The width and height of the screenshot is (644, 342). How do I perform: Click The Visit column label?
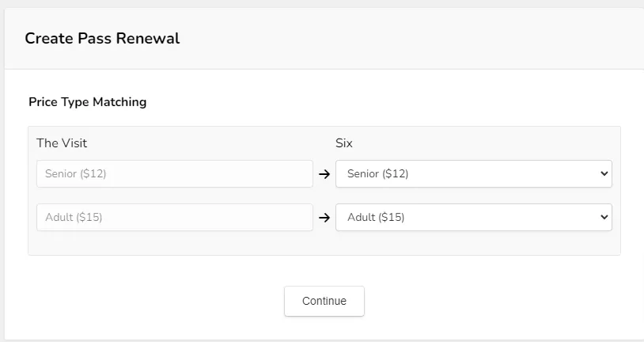coord(62,143)
